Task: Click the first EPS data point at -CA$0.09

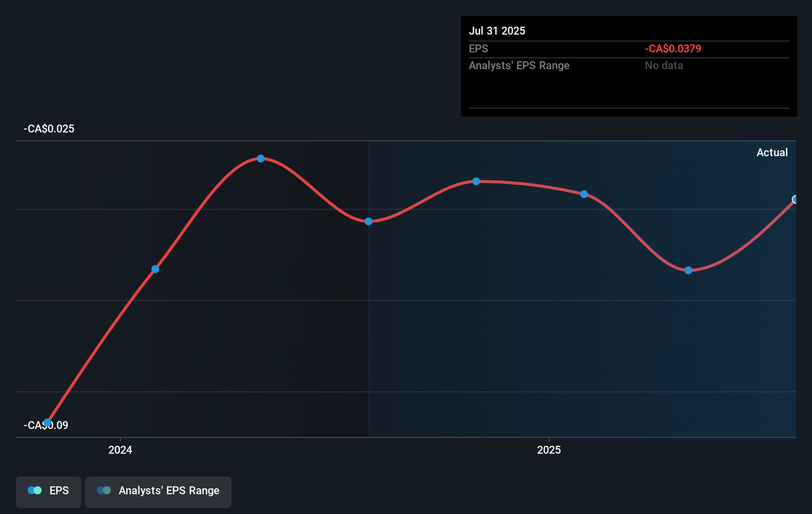Action: tap(47, 423)
